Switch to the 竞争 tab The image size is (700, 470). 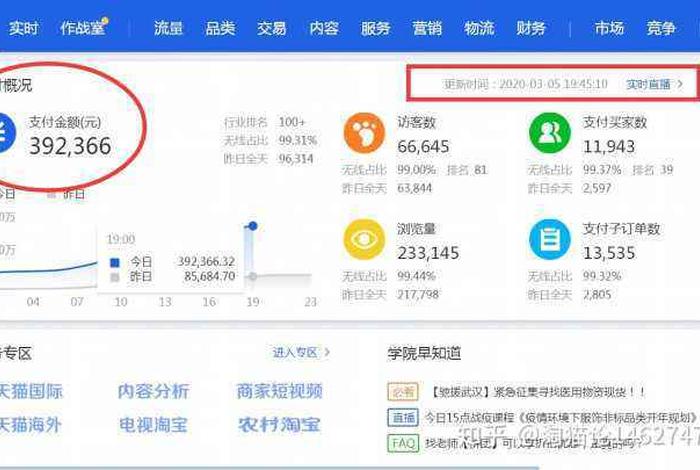661,29
